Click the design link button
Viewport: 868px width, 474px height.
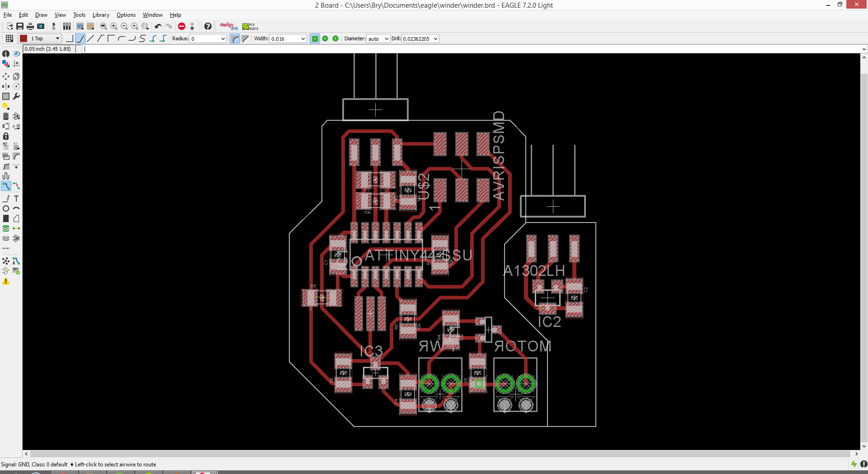point(229,26)
